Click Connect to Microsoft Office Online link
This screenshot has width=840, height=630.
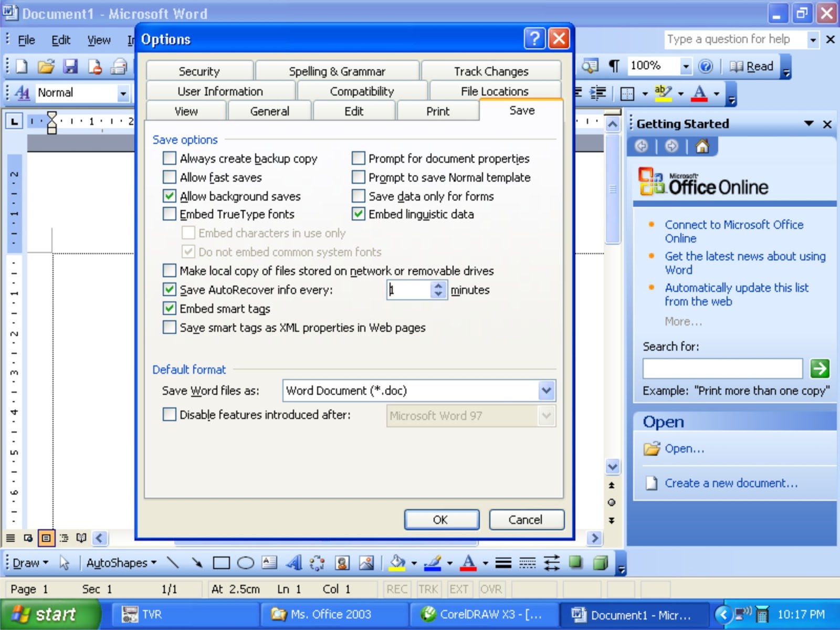[734, 231]
